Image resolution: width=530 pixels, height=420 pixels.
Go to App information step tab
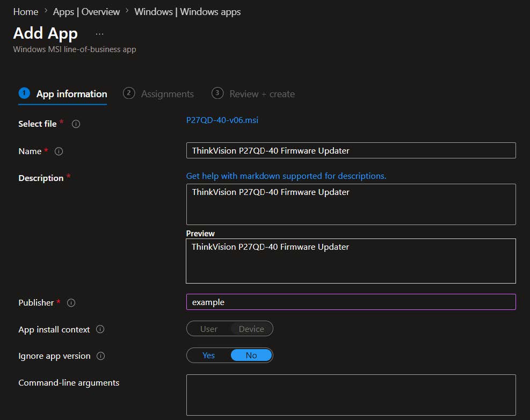63,93
